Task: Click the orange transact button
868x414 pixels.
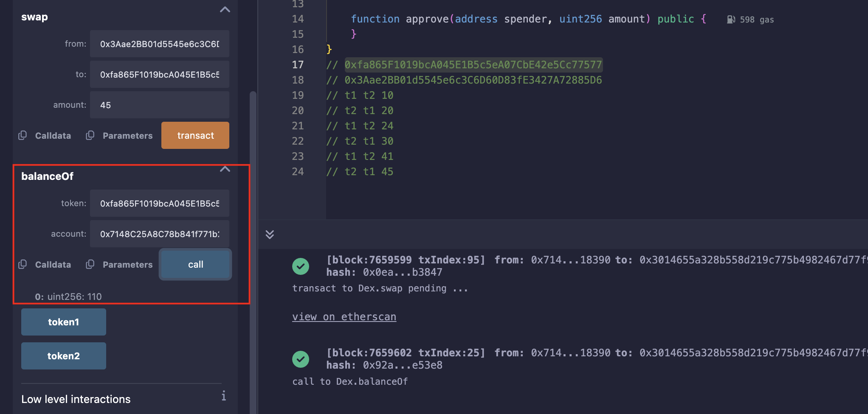Action: 195,135
